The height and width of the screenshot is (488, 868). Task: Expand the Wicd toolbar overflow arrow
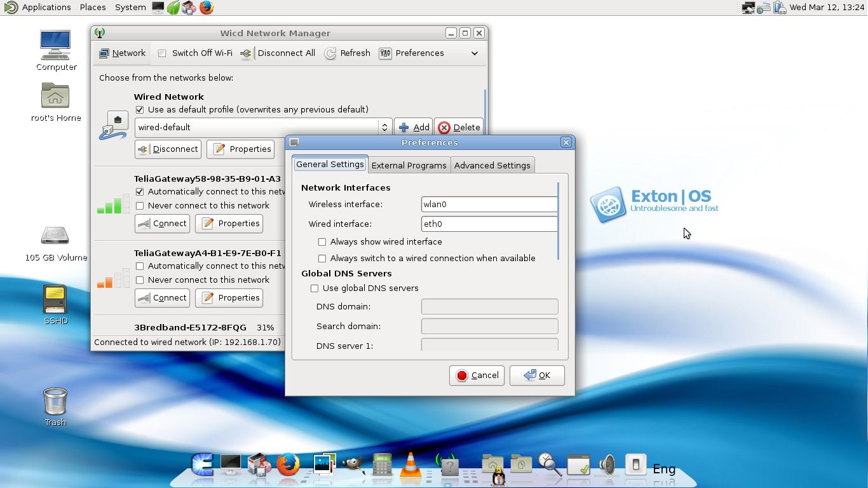[x=474, y=53]
